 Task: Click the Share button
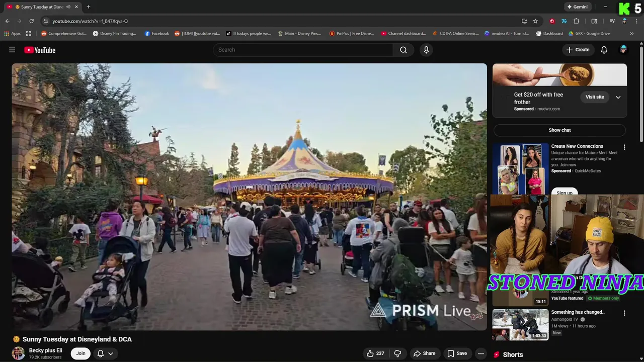click(424, 353)
